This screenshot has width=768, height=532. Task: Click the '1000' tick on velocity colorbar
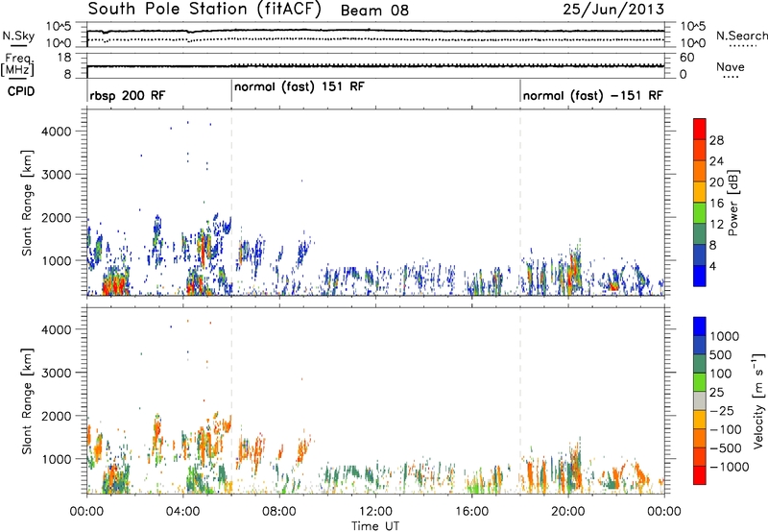tap(725, 336)
